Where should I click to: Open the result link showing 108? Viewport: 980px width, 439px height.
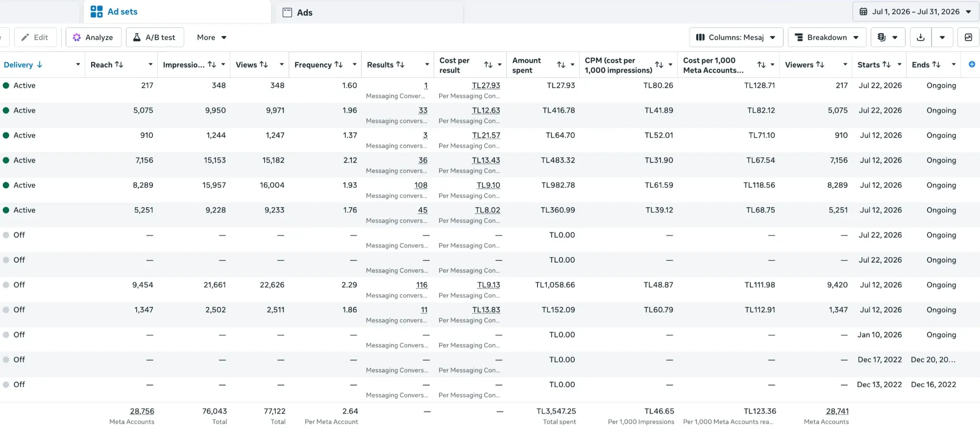(421, 185)
